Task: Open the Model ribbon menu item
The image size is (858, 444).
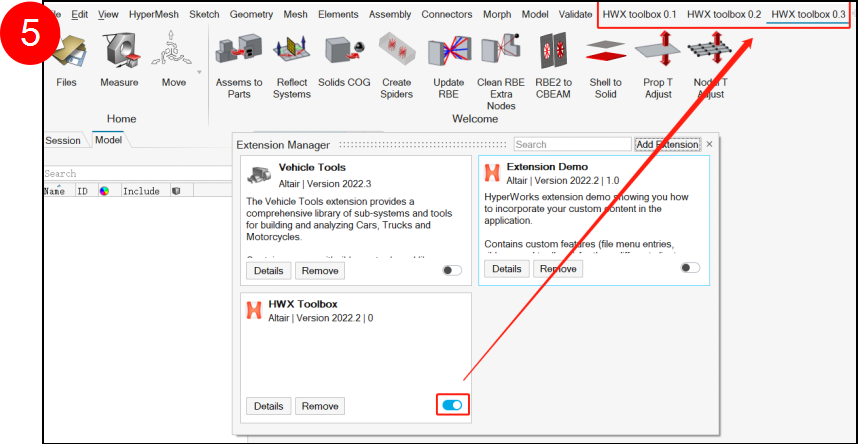Action: coord(535,15)
